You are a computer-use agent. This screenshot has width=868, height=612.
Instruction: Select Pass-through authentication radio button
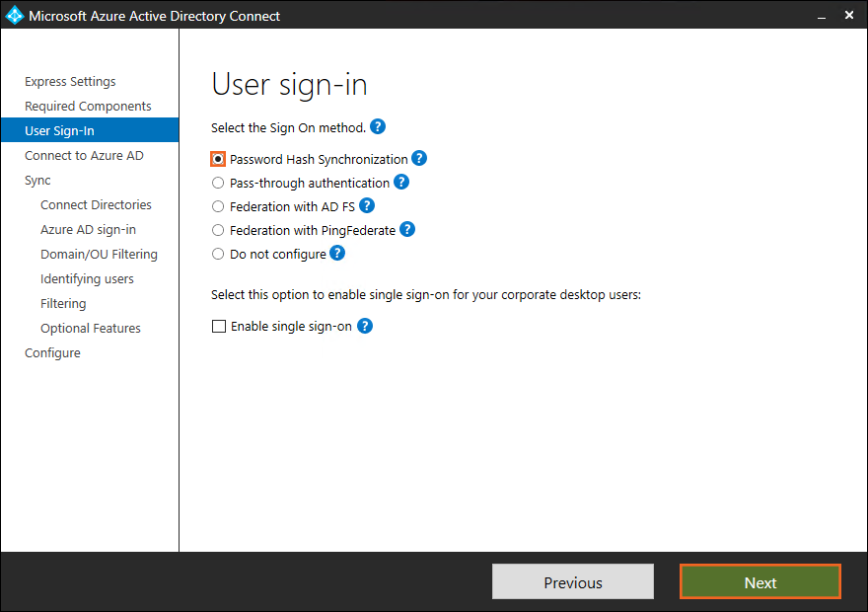218,183
